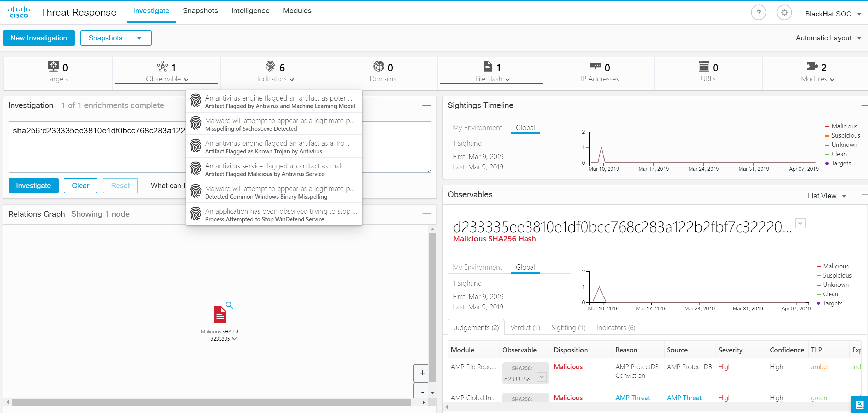The width and height of the screenshot is (868, 413).
Task: Click the help question mark icon
Action: [758, 13]
